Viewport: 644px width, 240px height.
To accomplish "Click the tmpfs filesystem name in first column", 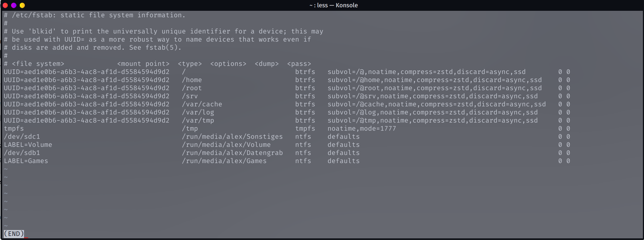I will point(14,129).
